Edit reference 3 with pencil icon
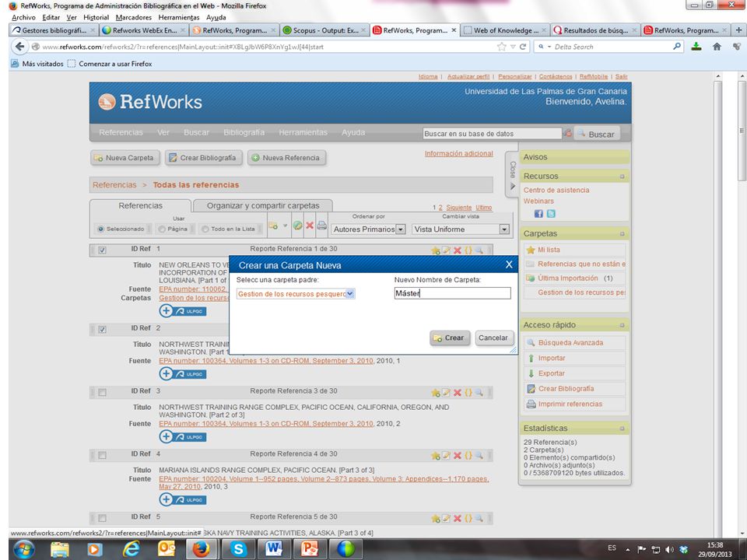The width and height of the screenshot is (747, 560). pyautogui.click(x=447, y=392)
